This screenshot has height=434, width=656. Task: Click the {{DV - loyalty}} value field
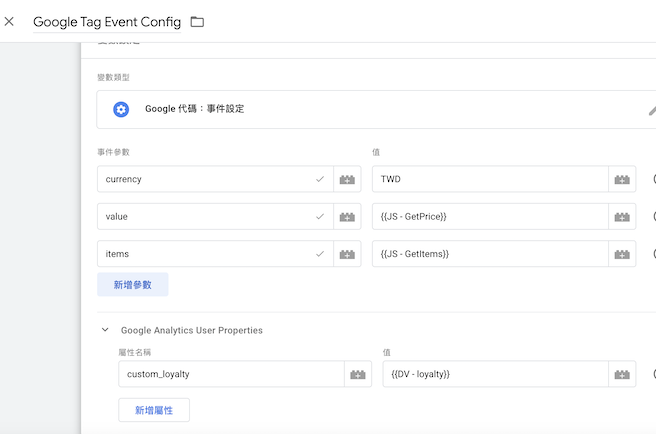[x=495, y=374]
